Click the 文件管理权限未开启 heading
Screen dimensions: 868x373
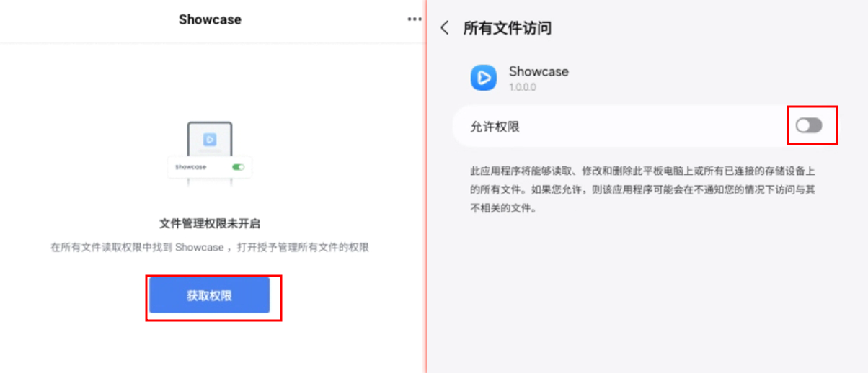tap(209, 224)
